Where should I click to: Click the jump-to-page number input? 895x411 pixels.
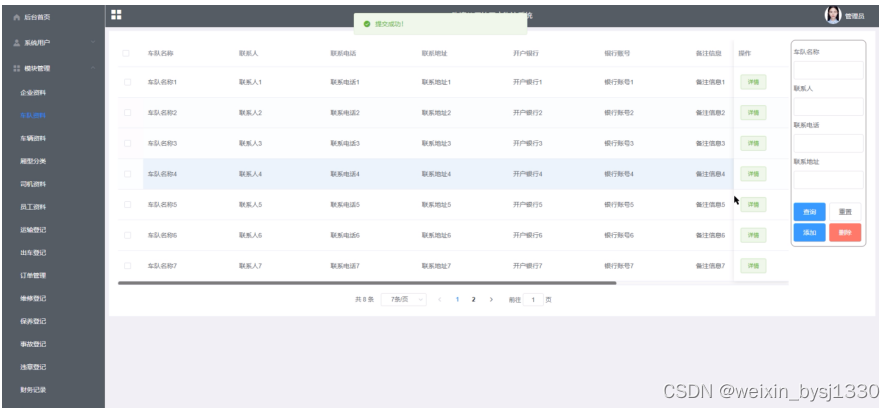tap(533, 300)
